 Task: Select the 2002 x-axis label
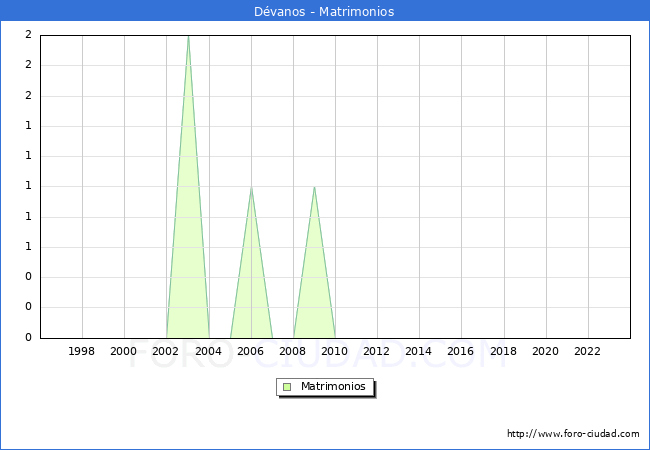coord(165,351)
